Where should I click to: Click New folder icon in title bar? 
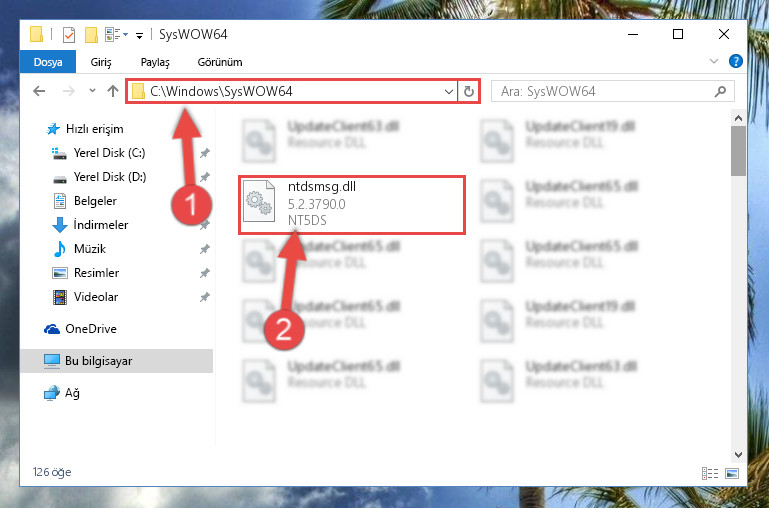pos(91,35)
